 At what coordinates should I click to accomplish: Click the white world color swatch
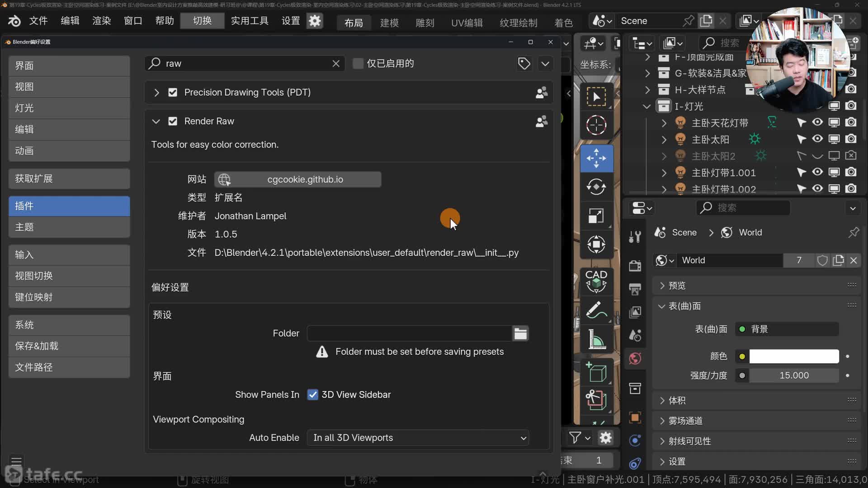coord(794,357)
